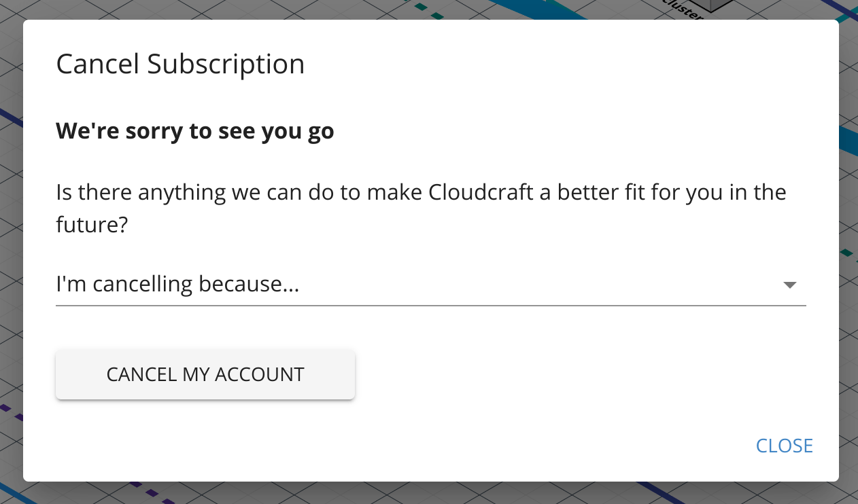Select the "We're sorry to see you go" heading

click(195, 130)
